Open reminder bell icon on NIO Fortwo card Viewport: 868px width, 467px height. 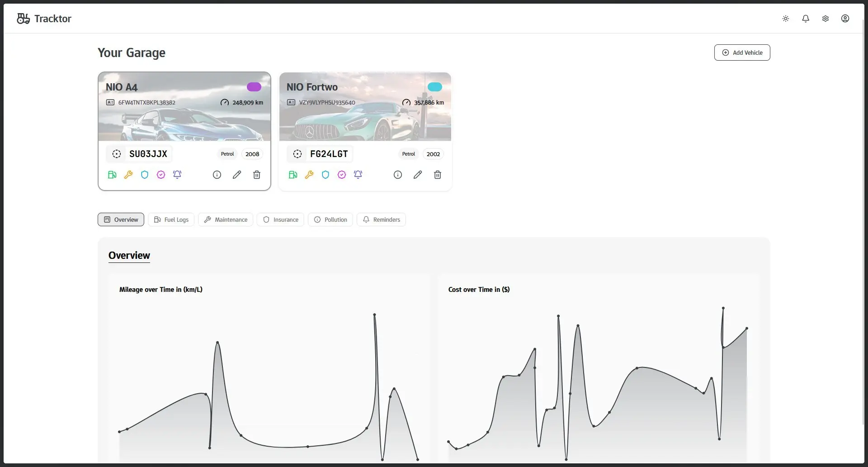[x=358, y=175]
